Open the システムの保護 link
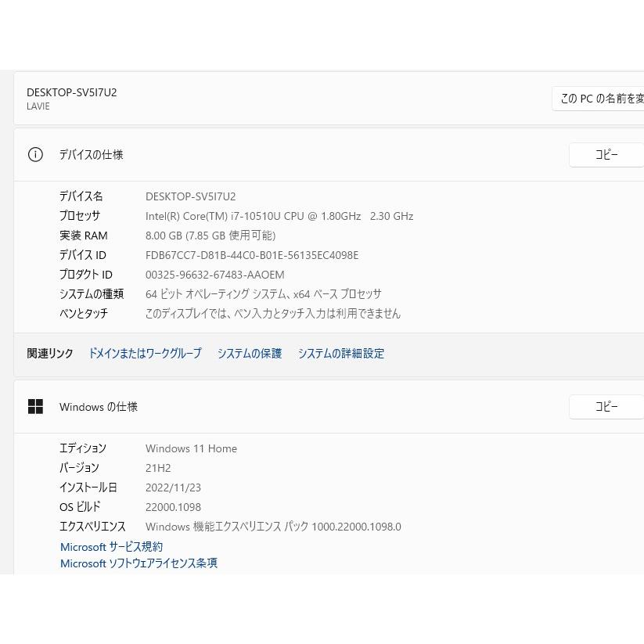The image size is (644, 644). point(250,354)
